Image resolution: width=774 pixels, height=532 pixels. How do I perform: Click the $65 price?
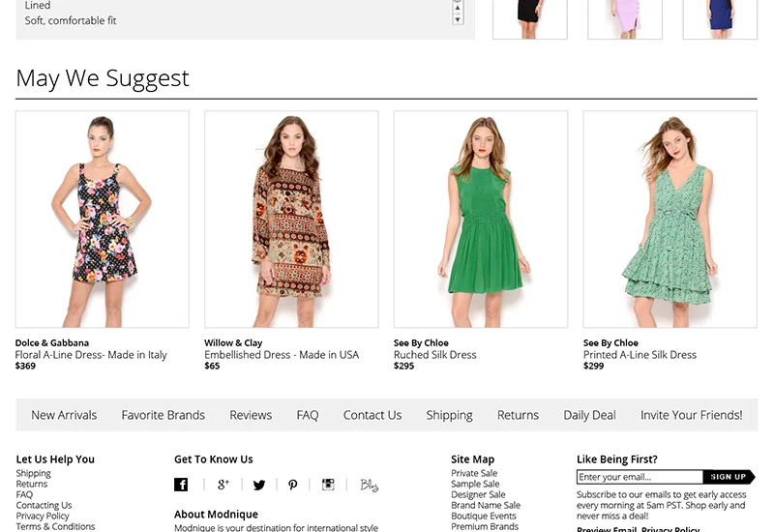coord(212,367)
